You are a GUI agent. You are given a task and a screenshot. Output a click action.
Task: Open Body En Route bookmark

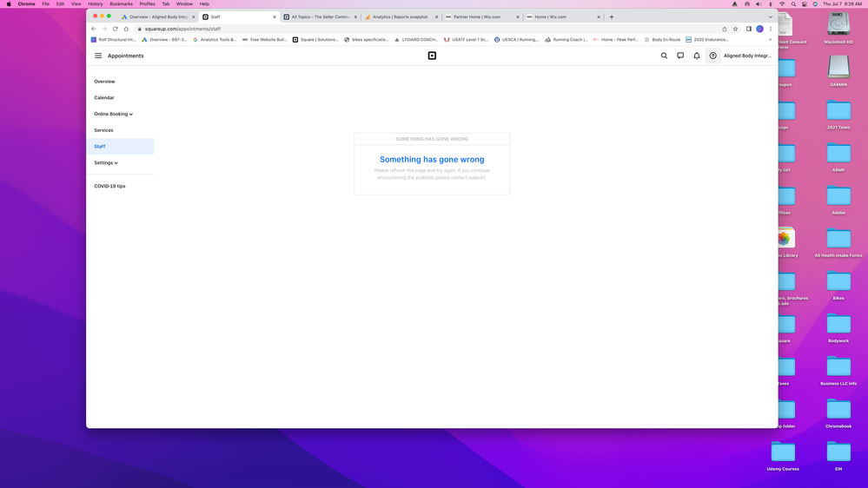pyautogui.click(x=662, y=40)
